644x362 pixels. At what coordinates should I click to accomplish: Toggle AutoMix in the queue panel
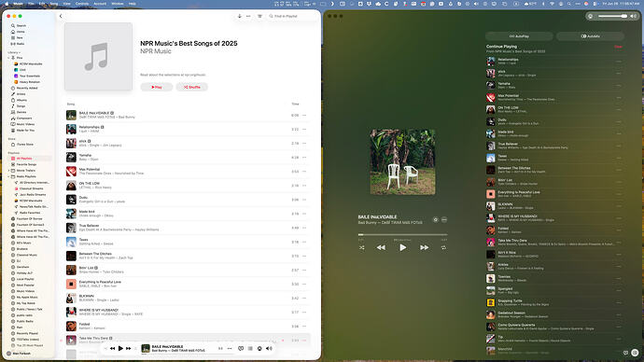(x=590, y=36)
